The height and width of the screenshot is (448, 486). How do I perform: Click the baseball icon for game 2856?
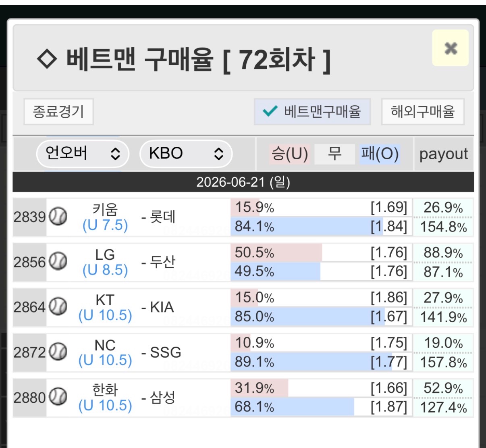[x=58, y=262]
